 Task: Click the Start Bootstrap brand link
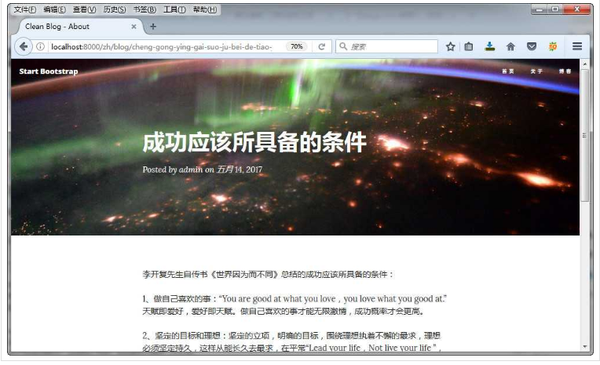[49, 71]
